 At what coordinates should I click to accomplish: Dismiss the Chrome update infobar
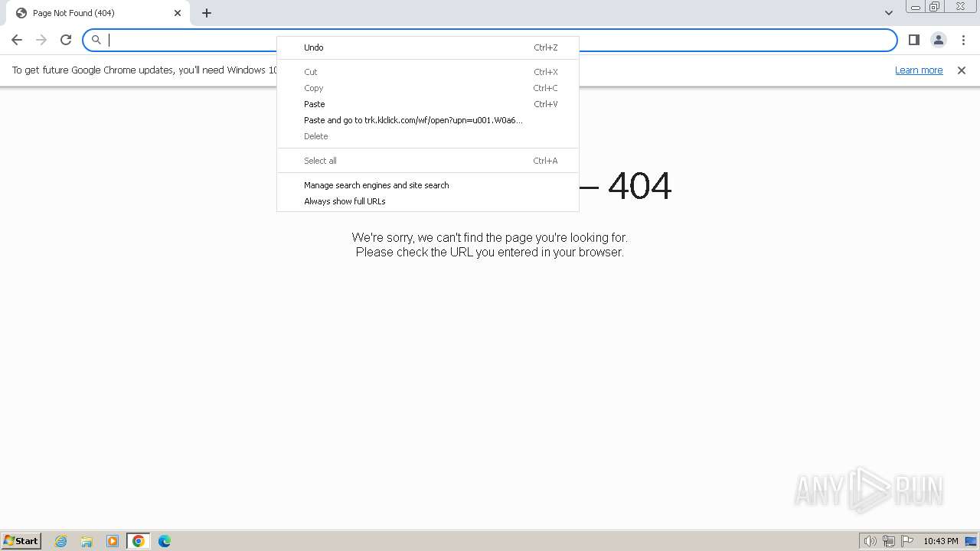962,70
